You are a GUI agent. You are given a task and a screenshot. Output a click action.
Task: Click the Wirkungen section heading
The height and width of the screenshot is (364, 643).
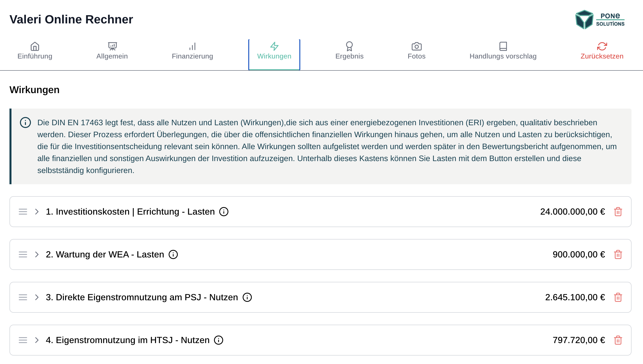[35, 89]
